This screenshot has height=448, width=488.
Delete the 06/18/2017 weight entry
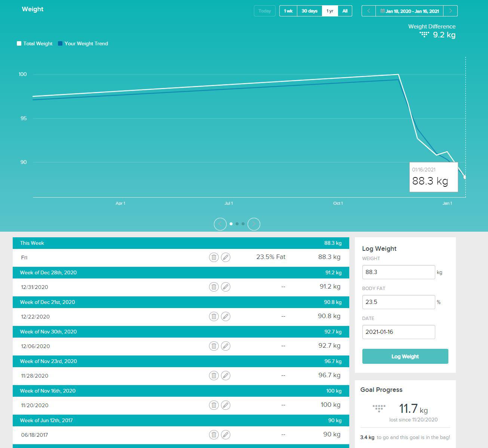(214, 435)
